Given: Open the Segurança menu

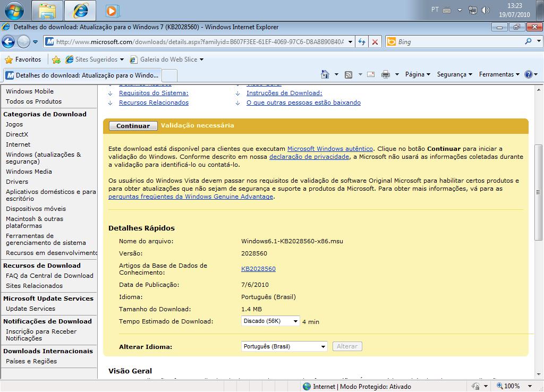Looking at the screenshot, I should (x=455, y=74).
